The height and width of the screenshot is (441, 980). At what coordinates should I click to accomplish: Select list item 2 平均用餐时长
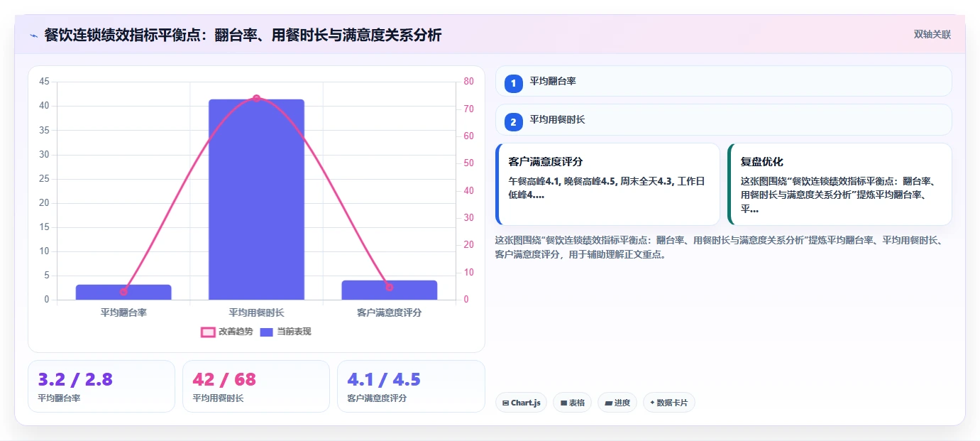click(x=723, y=120)
